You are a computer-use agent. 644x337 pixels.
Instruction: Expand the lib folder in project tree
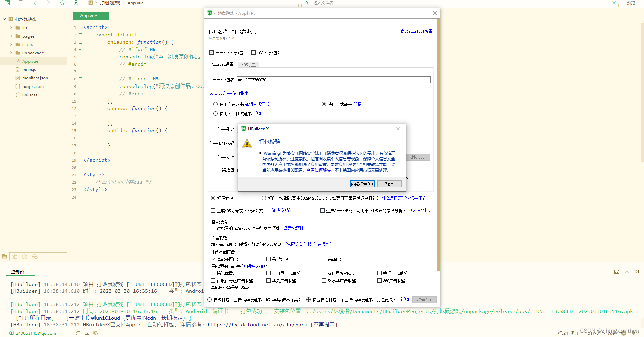[11, 28]
